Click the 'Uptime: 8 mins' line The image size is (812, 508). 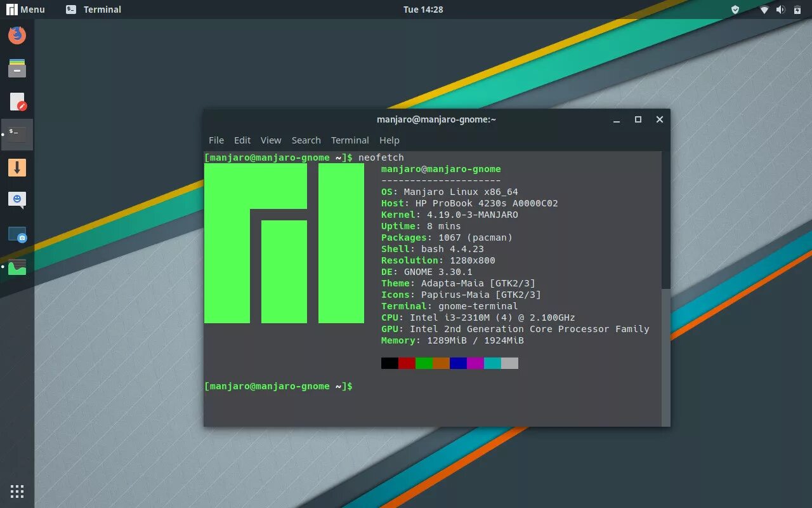tap(421, 226)
